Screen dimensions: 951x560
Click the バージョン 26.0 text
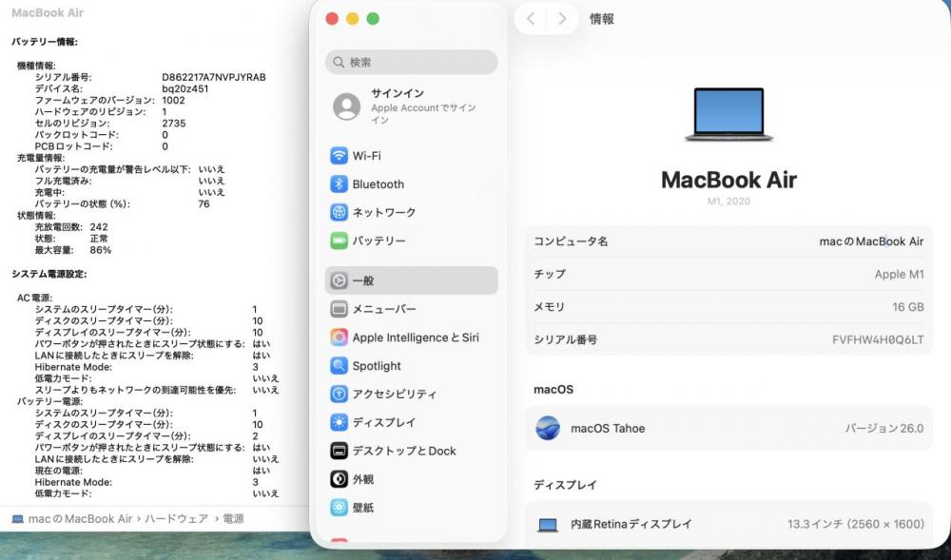coord(884,429)
